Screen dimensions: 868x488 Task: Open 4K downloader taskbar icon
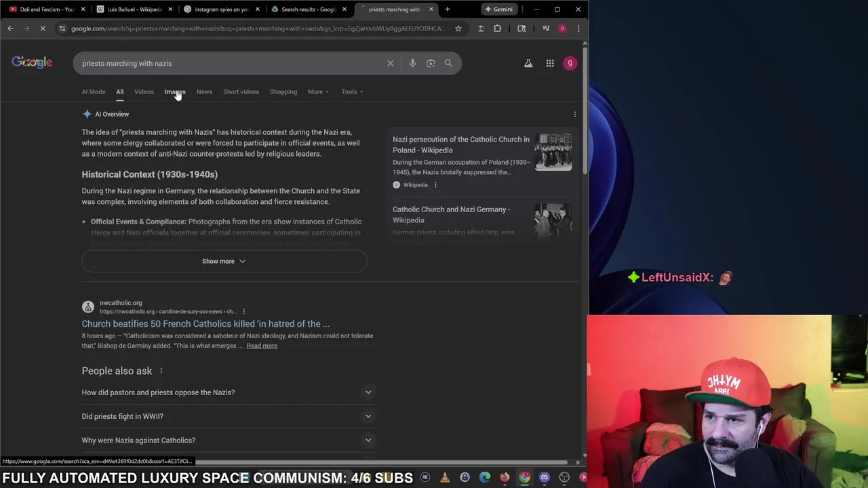425,478
